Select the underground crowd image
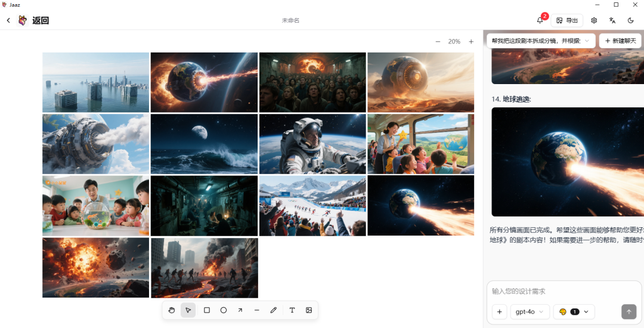644x328 pixels. point(312,82)
